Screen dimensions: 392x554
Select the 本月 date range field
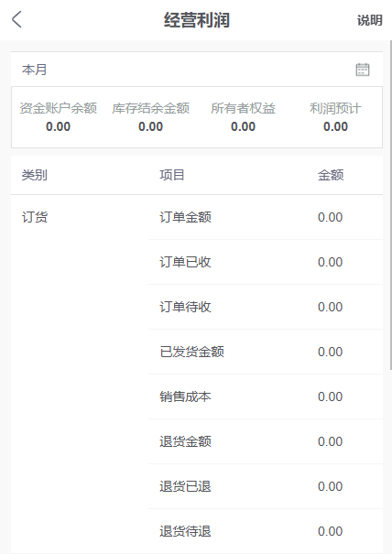coord(197,70)
